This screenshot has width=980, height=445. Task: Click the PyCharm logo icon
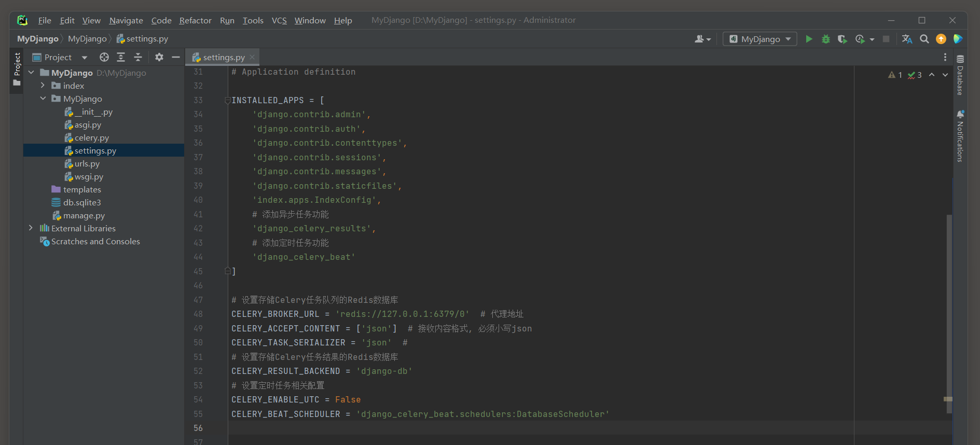[x=22, y=20]
